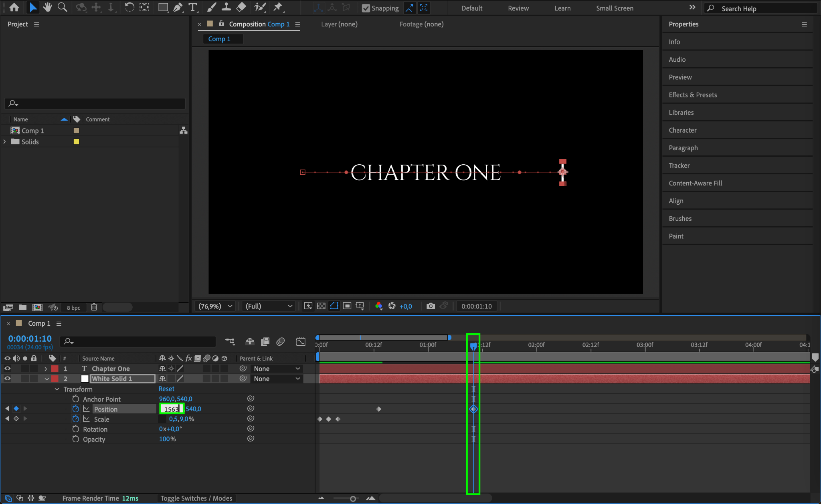Open the magnification ratio dropdown
This screenshot has width=821, height=504.
click(x=216, y=306)
